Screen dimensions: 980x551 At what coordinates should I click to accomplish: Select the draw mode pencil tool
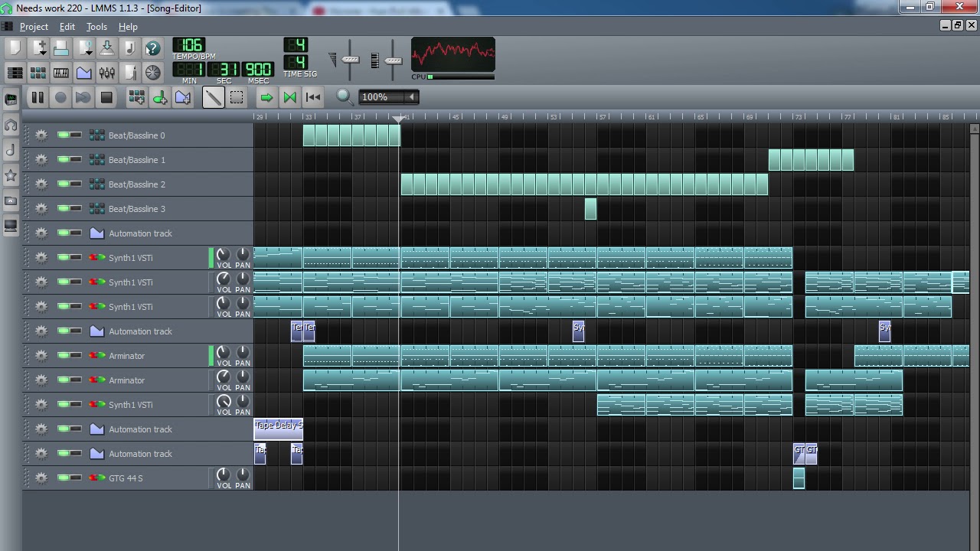(213, 97)
